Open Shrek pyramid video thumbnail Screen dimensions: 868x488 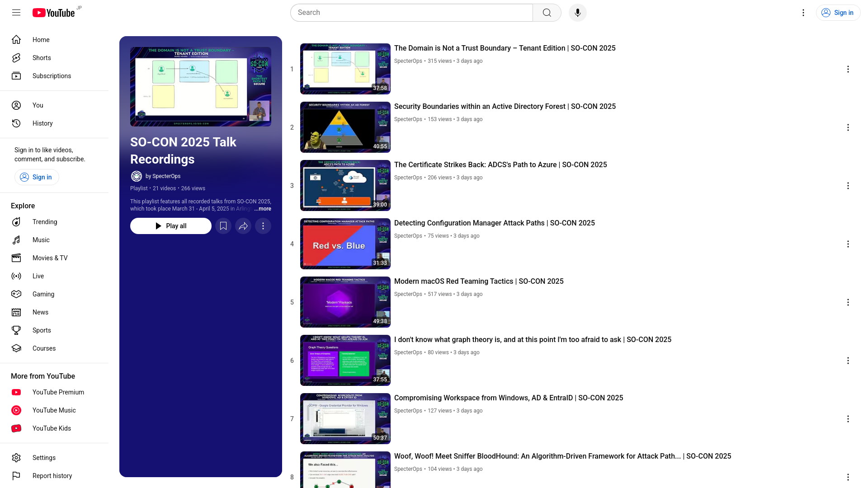point(345,127)
